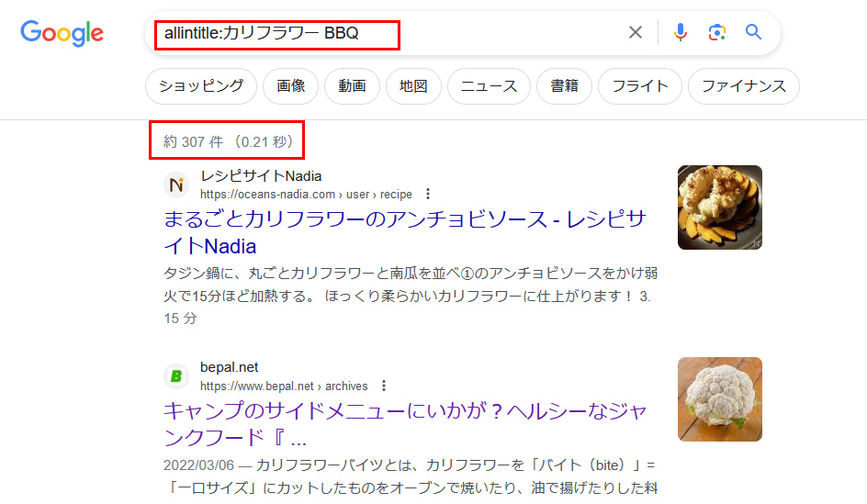Switch to ショッピング filter tab

[x=200, y=86]
